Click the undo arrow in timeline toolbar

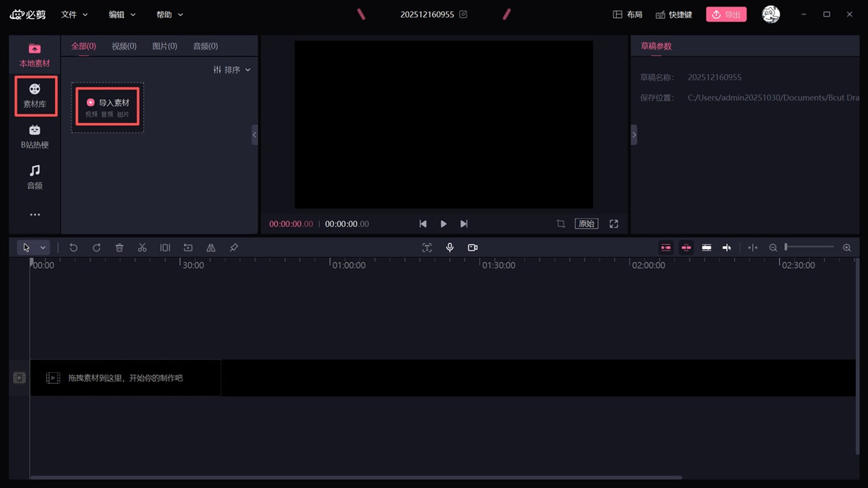click(x=74, y=248)
